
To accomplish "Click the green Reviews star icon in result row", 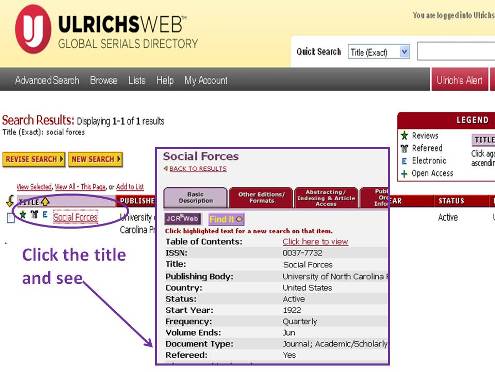I will click(x=23, y=215).
